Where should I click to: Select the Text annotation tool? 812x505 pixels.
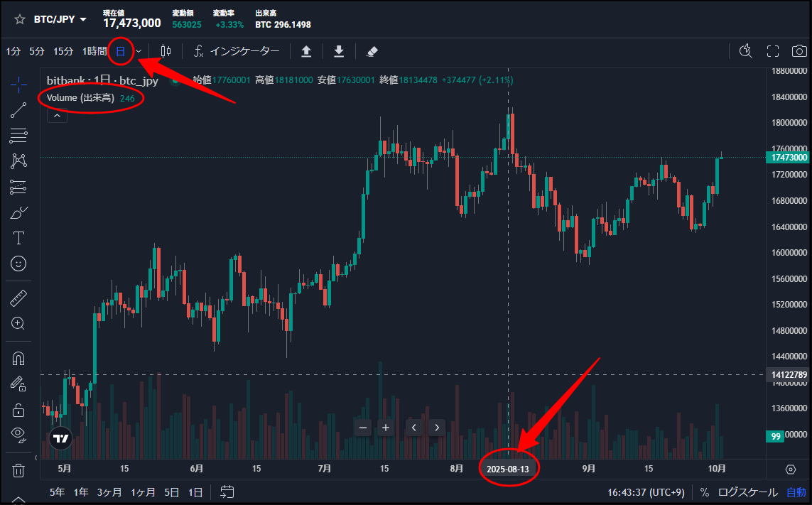pos(19,238)
